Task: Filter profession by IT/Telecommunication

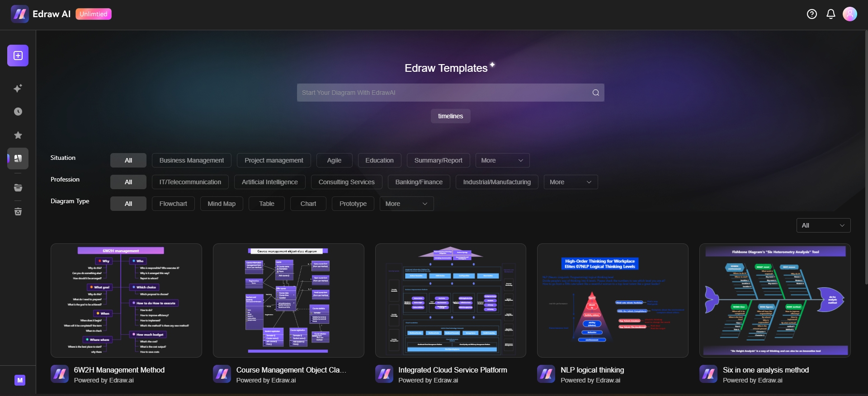Action: pos(190,182)
